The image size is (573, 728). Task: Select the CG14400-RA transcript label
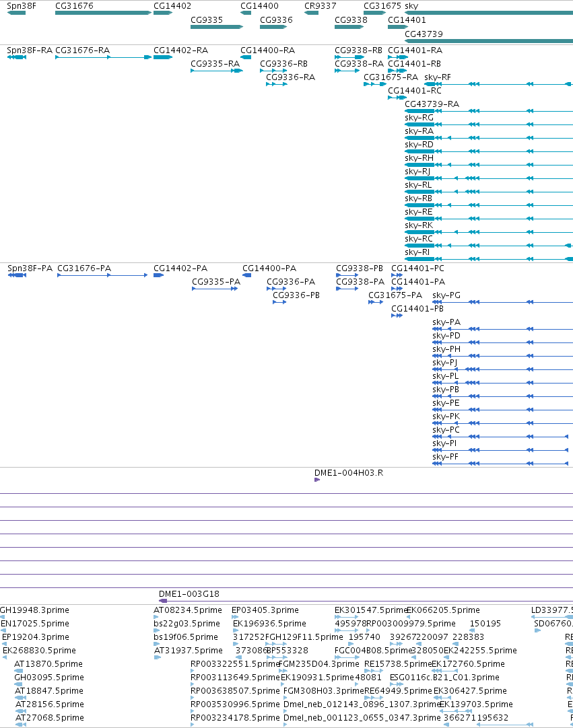pyautogui.click(x=268, y=50)
